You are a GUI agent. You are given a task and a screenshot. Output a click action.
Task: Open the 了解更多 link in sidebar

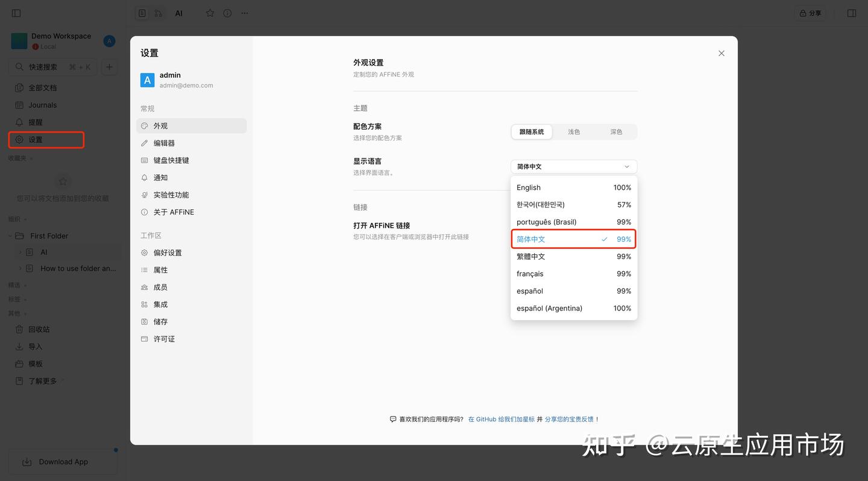[43, 382]
